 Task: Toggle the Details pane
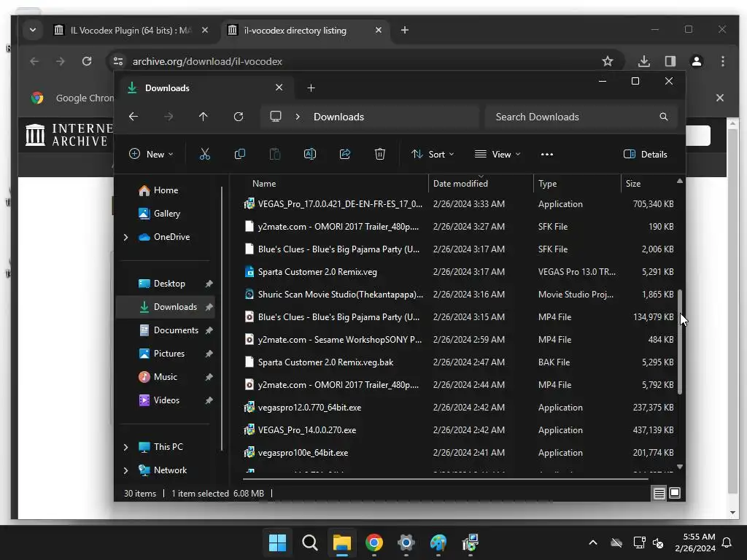[x=645, y=155]
